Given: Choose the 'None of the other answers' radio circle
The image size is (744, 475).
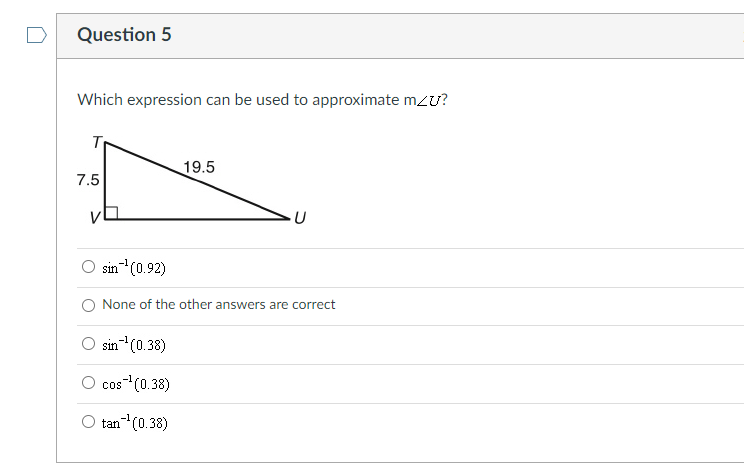Looking at the screenshot, I should tap(89, 305).
